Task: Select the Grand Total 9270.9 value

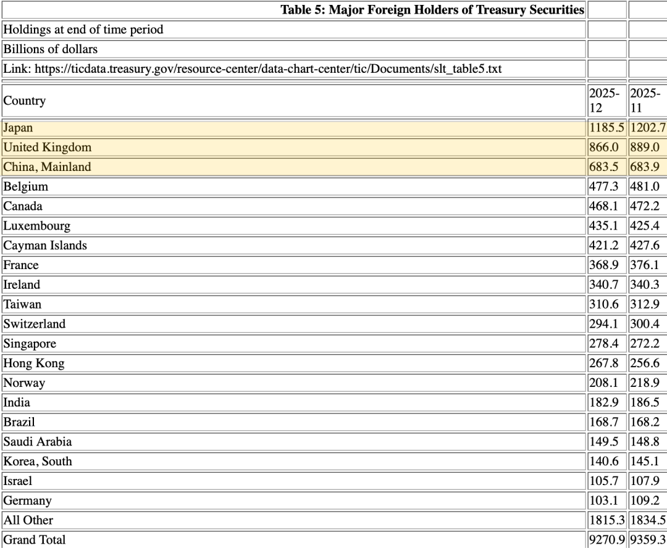Action: [606, 540]
